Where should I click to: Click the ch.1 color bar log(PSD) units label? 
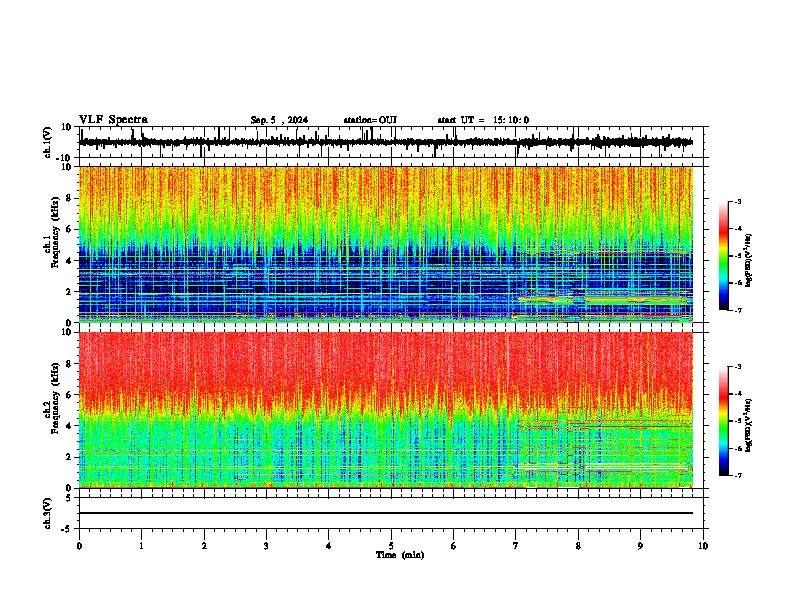[x=749, y=261]
